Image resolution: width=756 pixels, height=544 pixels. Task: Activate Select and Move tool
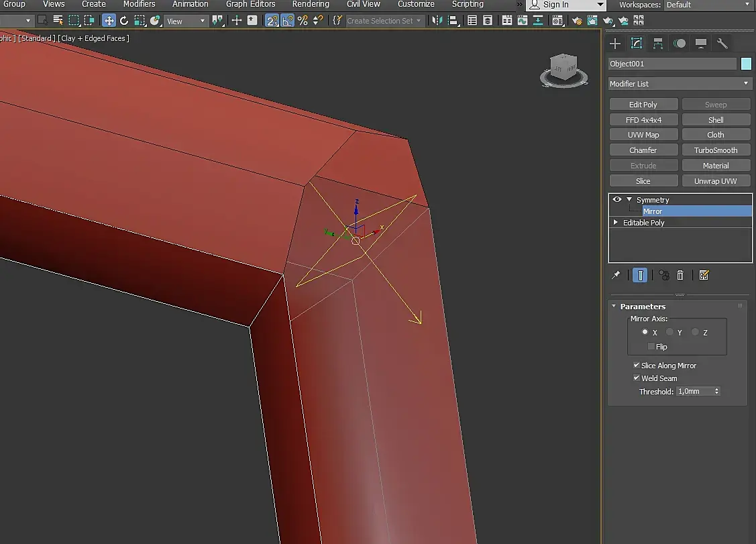(x=109, y=21)
